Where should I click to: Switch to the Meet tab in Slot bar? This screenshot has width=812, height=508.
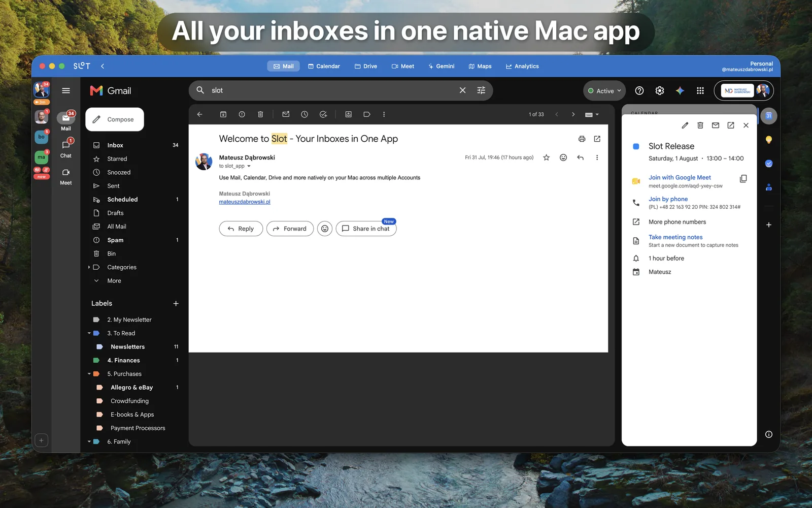(x=403, y=66)
